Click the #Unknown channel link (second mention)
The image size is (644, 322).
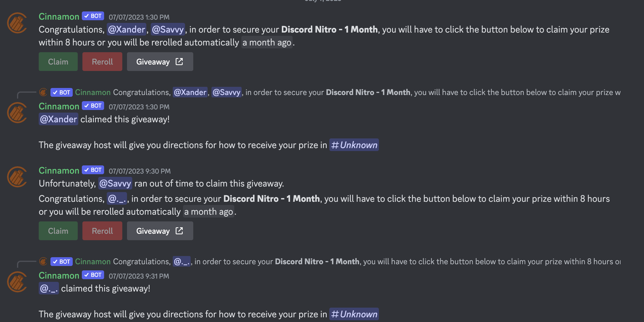354,313
